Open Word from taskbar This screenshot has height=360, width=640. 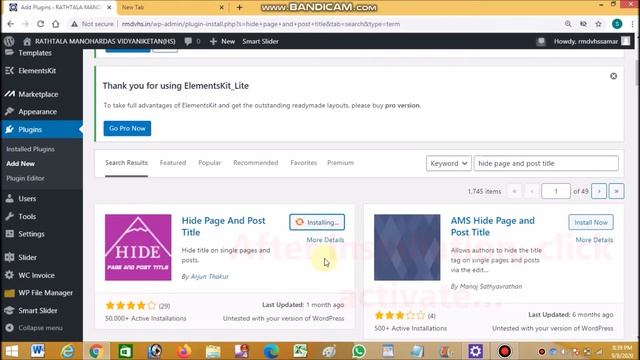pos(38,351)
